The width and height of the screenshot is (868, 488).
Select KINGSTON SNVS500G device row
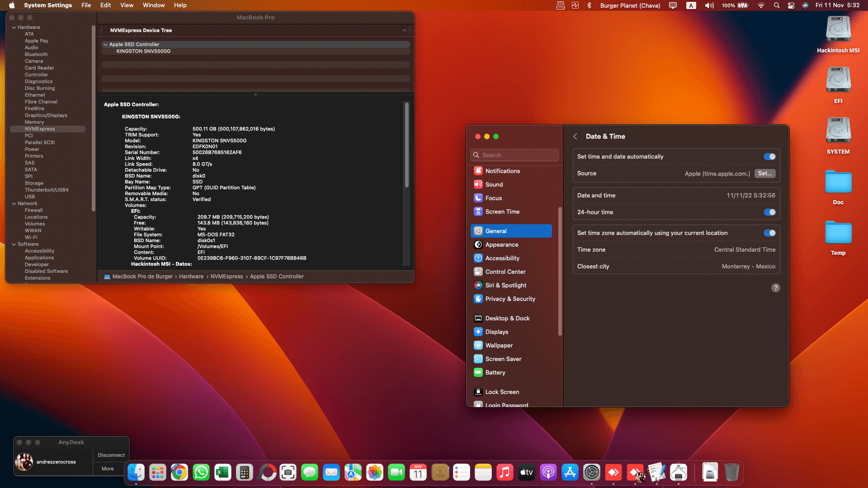pyautogui.click(x=256, y=52)
